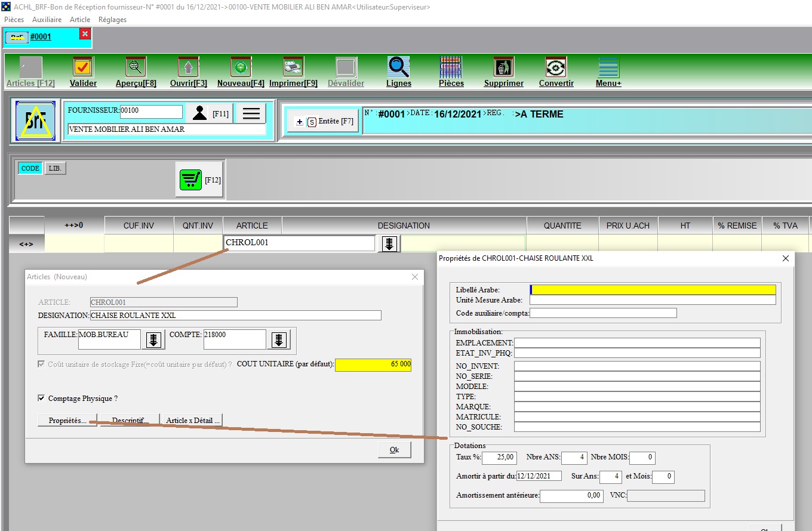Click the Propriétés... button
The height and width of the screenshot is (531, 812).
click(x=67, y=421)
